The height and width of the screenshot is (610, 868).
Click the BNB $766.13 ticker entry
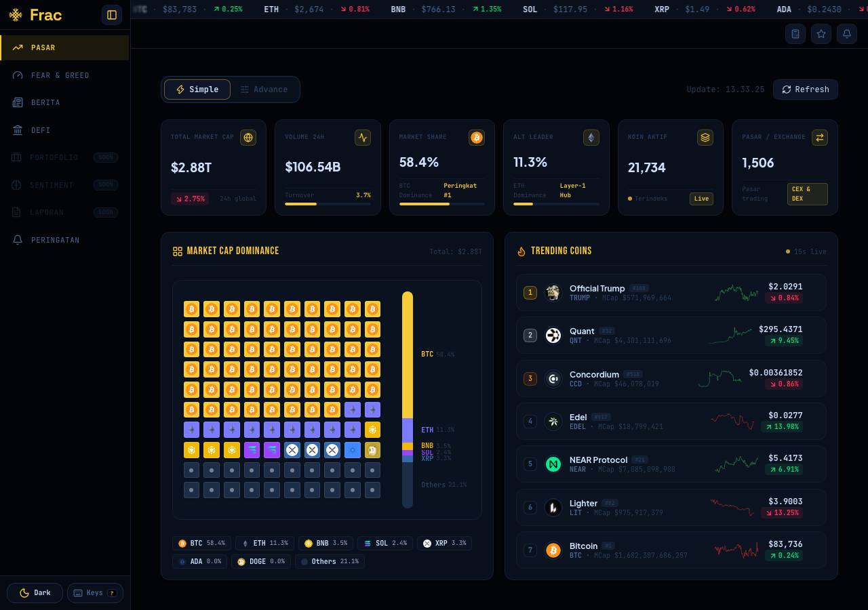pyautogui.click(x=446, y=9)
